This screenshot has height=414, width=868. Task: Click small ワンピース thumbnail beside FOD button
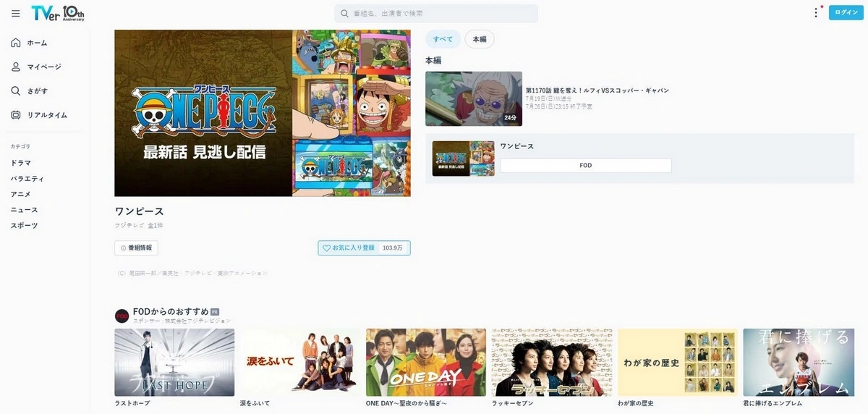click(x=464, y=159)
